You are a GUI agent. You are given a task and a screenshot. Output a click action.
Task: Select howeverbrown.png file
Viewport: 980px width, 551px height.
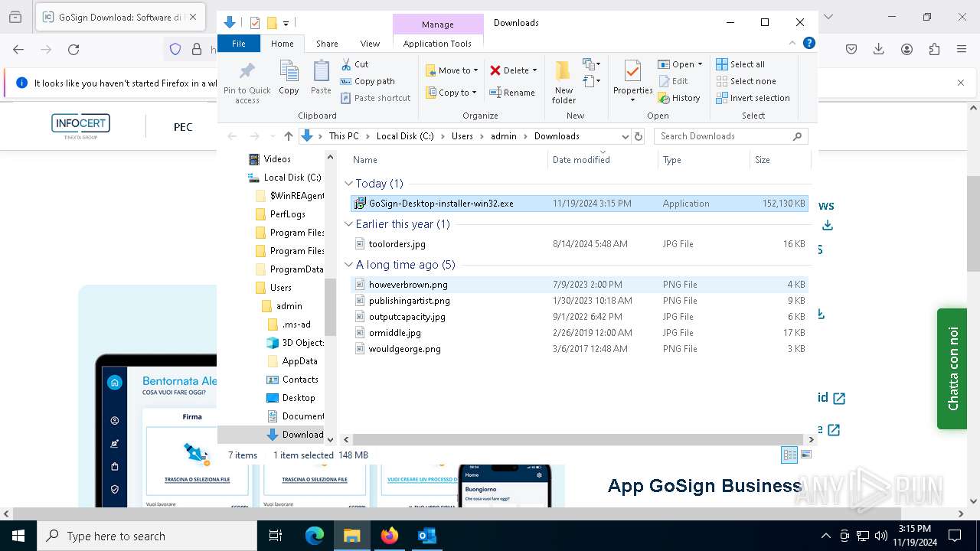(x=579, y=285)
